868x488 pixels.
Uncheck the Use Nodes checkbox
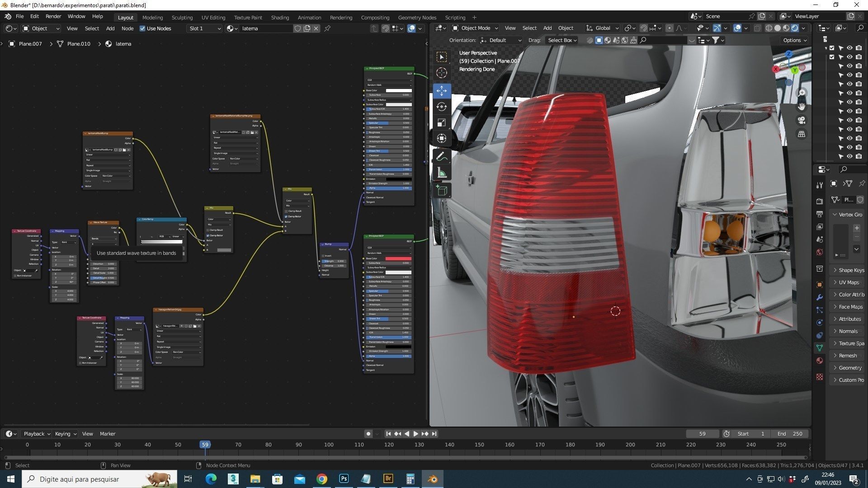tap(142, 28)
